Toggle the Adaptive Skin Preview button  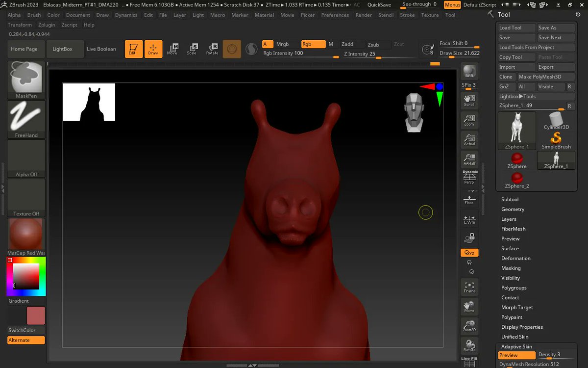[x=517, y=355]
